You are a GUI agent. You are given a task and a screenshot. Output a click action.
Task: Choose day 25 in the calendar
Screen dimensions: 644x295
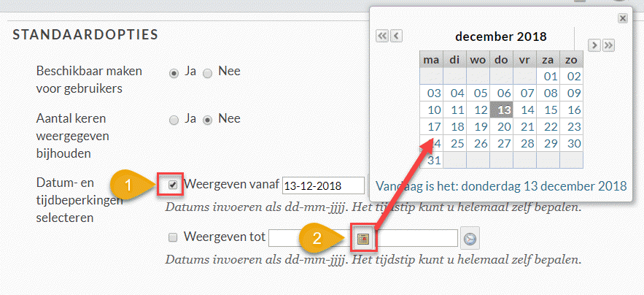click(x=454, y=144)
